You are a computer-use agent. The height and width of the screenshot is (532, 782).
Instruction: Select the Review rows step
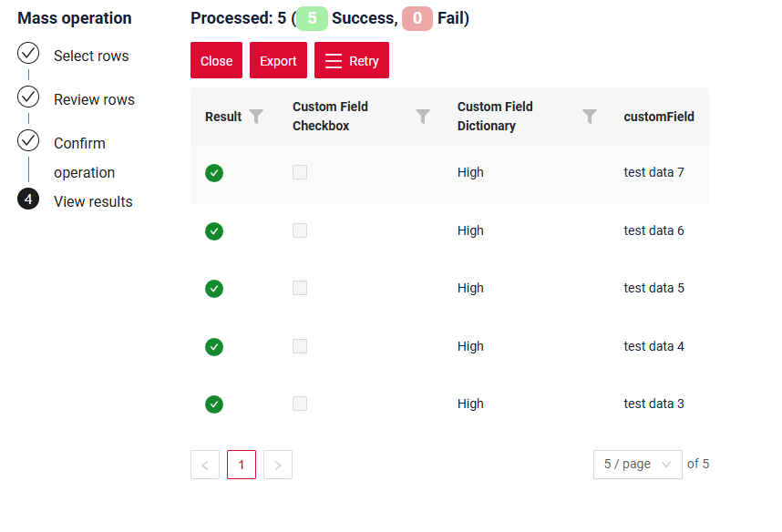(94, 99)
